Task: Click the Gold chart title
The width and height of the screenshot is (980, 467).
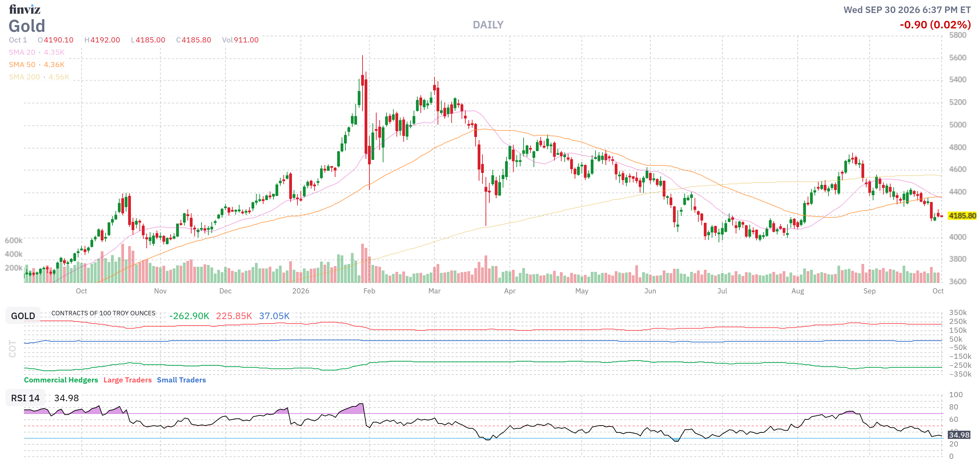Action: coord(27,26)
